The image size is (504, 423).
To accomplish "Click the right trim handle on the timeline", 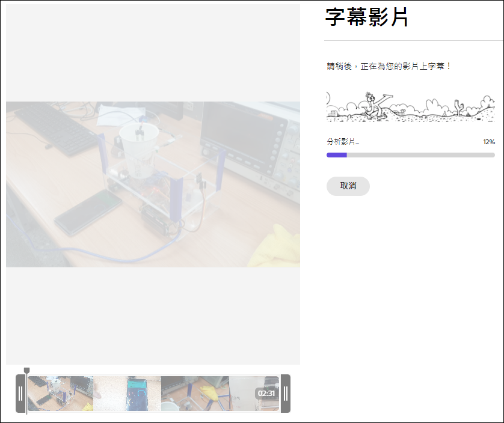I will [286, 394].
